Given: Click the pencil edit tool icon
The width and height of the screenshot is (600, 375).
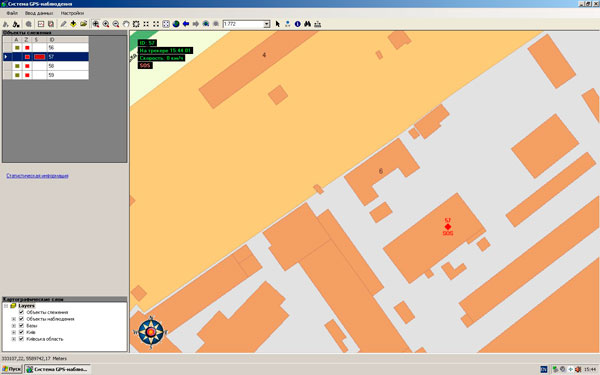Looking at the screenshot, I should (x=63, y=24).
